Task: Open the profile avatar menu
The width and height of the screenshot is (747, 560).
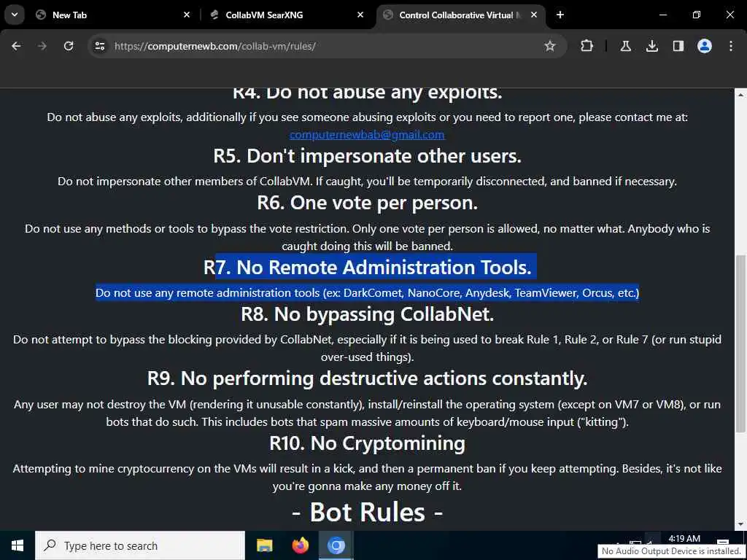Action: point(705,46)
